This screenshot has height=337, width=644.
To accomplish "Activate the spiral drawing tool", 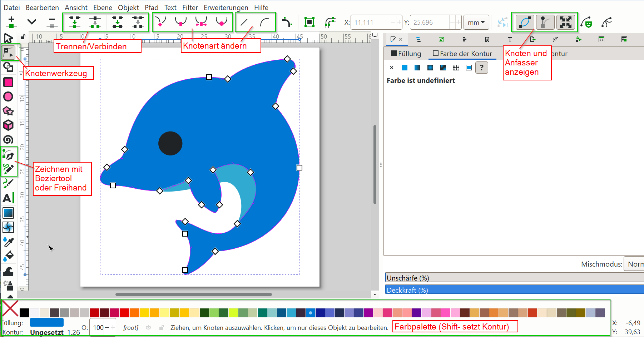I will tap(8, 140).
